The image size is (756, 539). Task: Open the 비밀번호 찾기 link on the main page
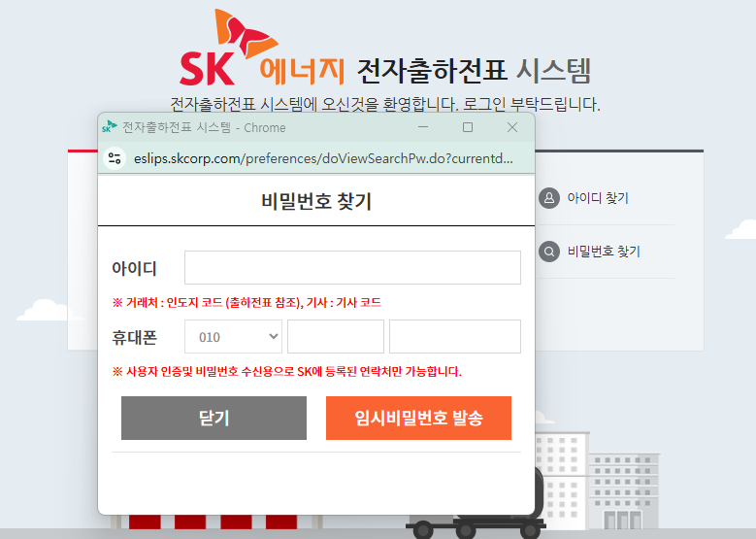pyautogui.click(x=604, y=252)
